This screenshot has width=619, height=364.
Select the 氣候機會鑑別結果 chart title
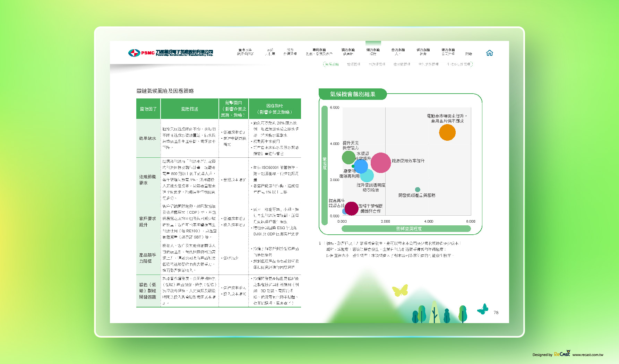(352, 94)
